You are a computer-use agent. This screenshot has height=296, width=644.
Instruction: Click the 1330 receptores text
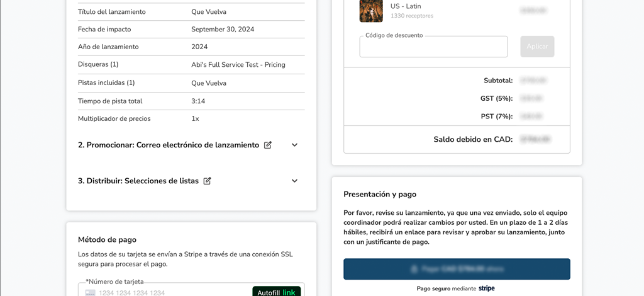click(411, 16)
